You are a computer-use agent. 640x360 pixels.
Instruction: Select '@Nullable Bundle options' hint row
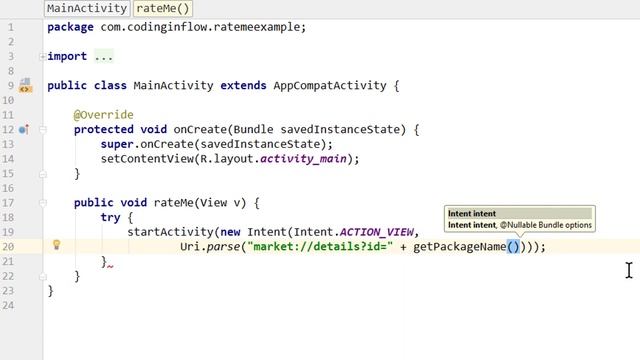pos(519,225)
